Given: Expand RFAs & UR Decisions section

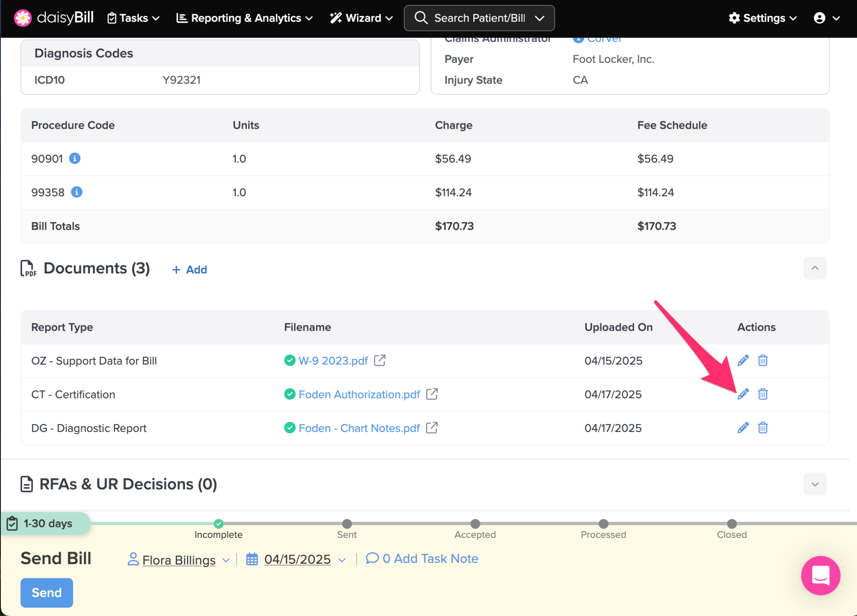Looking at the screenshot, I should click(x=814, y=484).
